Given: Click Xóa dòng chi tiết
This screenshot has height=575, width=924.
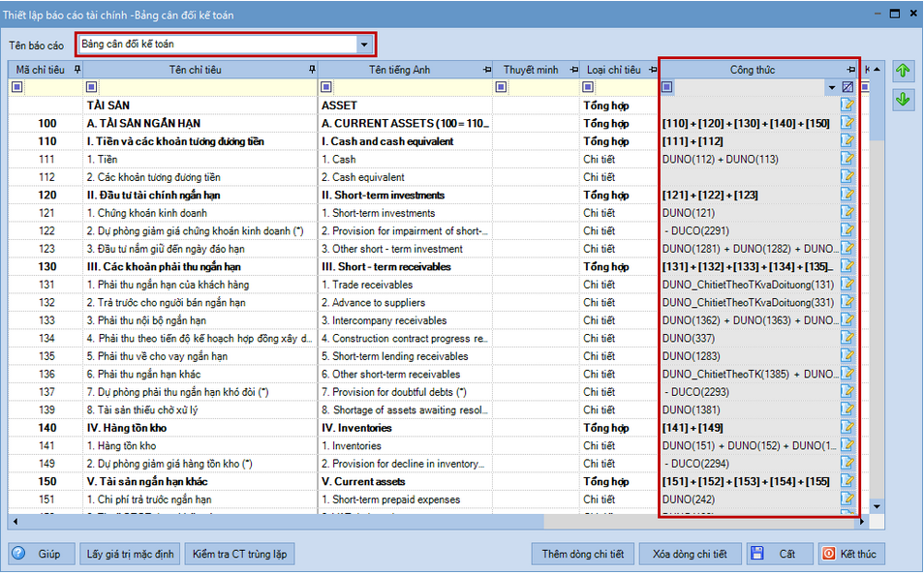Looking at the screenshot, I should point(690,554).
